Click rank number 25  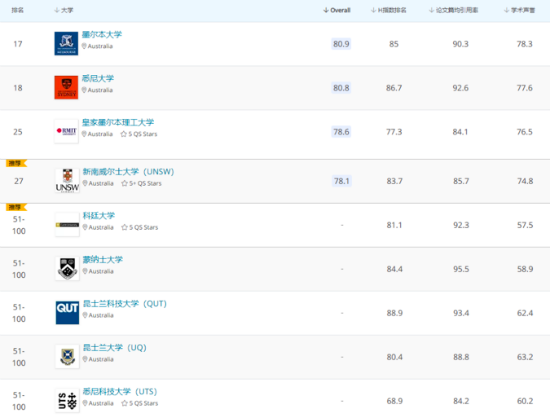click(x=18, y=132)
